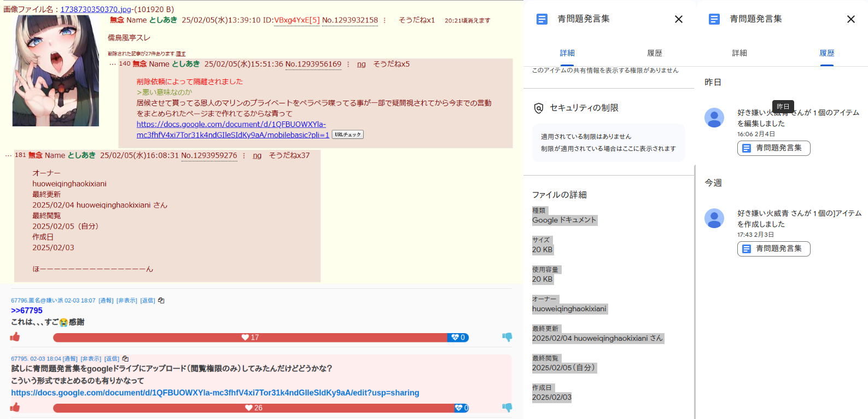868x419 pixels.
Task: Open 履歴 tab beside the active 詳細 tab
Action: tap(654, 53)
